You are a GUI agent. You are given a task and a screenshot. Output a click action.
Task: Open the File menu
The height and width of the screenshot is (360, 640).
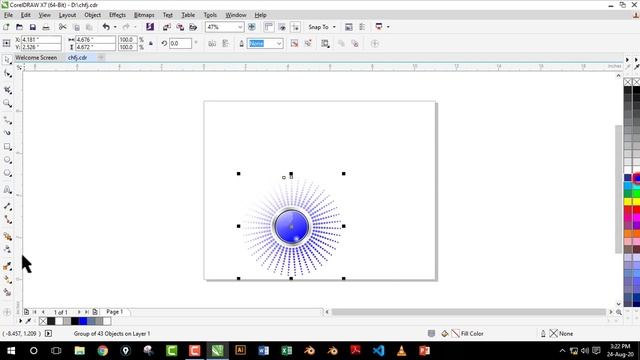8,15
